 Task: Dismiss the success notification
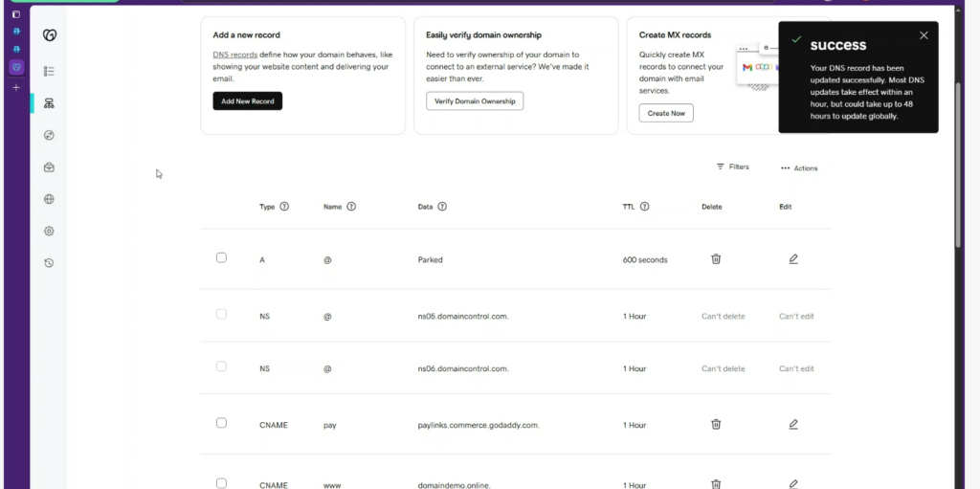click(x=924, y=35)
